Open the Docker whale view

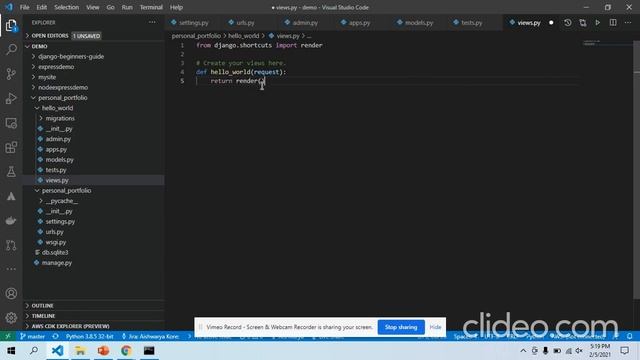point(11,221)
